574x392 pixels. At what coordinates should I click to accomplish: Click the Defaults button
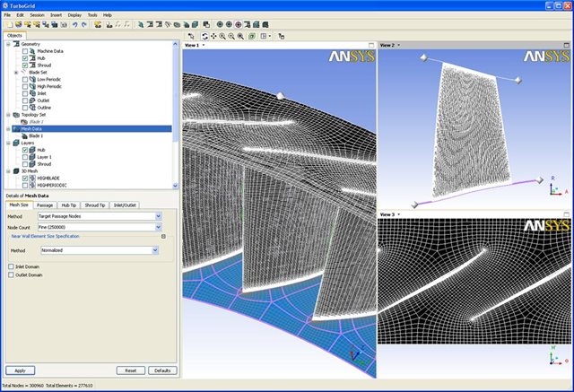tap(162, 370)
